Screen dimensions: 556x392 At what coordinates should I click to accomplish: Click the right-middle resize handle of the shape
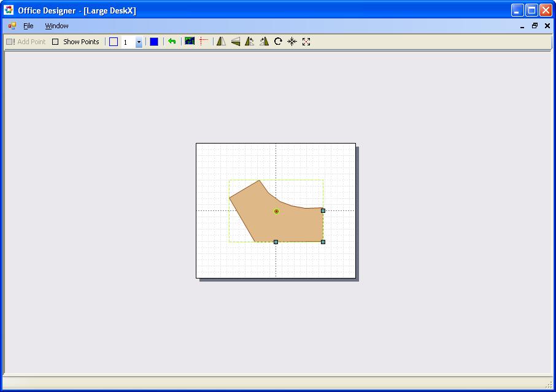click(x=323, y=210)
